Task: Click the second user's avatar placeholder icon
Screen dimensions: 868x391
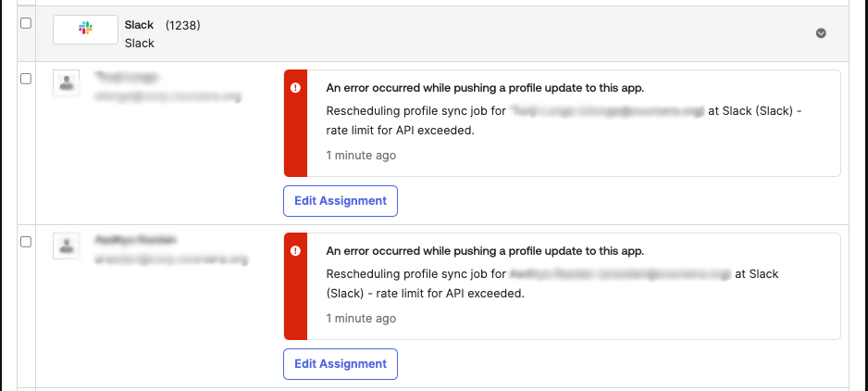Action: pos(67,246)
